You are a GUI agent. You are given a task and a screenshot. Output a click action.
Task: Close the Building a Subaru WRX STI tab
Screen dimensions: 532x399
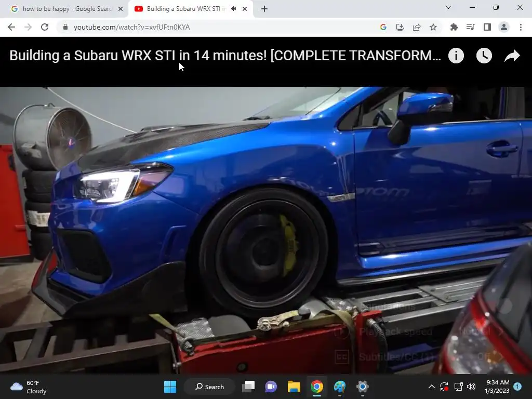[x=245, y=9]
